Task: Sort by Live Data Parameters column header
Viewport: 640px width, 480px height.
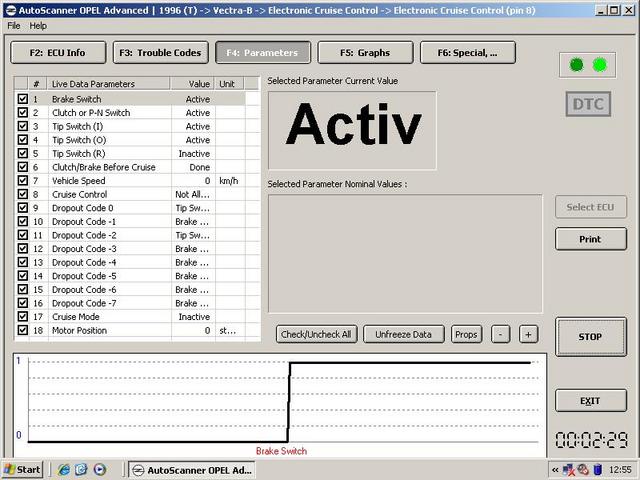Action: pyautogui.click(x=109, y=84)
